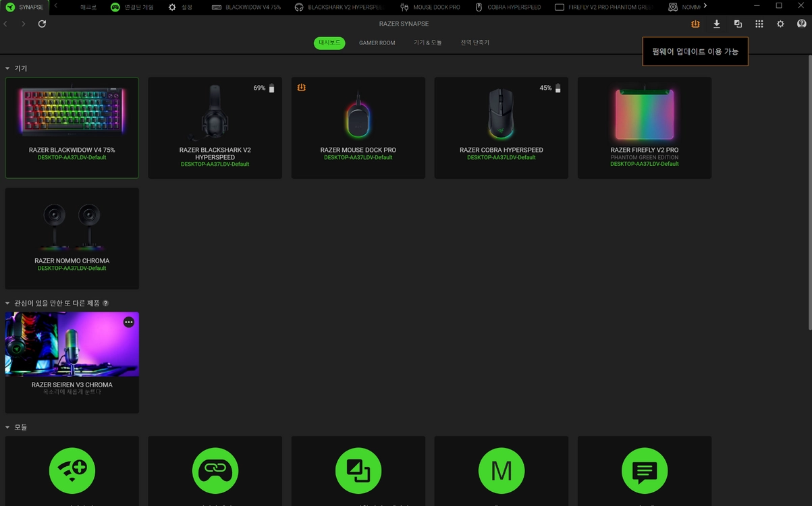The width and height of the screenshot is (812, 506).
Task: Click profile DESKTOP-AA37LDV-Default under Cobra HyperSpeed
Action: click(x=502, y=158)
